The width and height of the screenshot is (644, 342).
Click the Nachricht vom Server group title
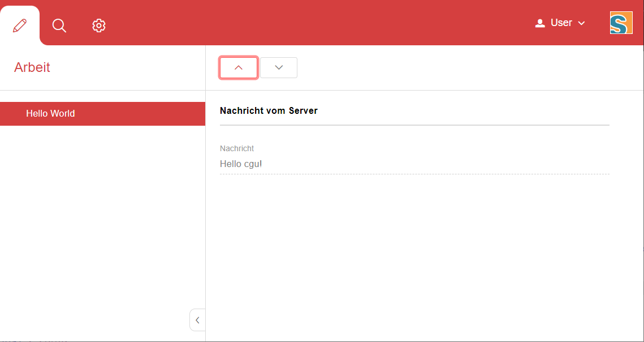(269, 111)
